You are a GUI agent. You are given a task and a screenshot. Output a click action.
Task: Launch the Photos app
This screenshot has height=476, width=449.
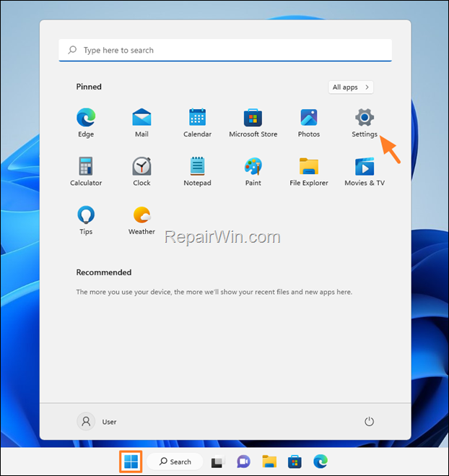click(x=309, y=122)
